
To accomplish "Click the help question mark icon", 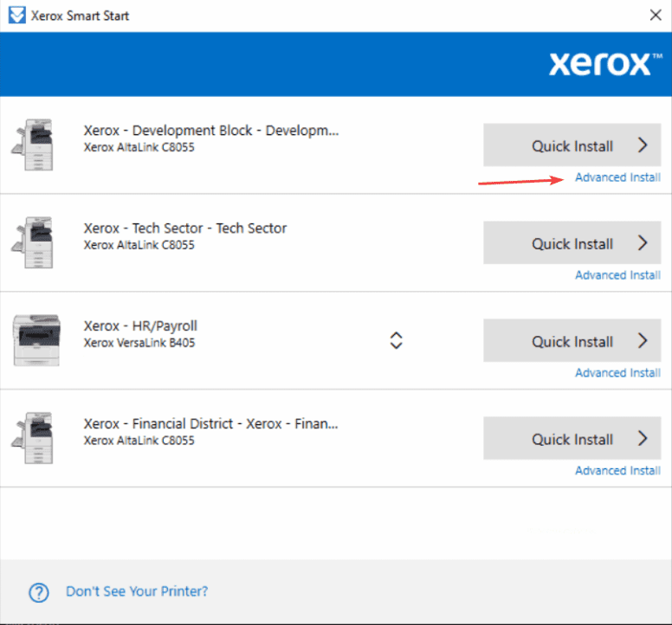I will [39, 592].
